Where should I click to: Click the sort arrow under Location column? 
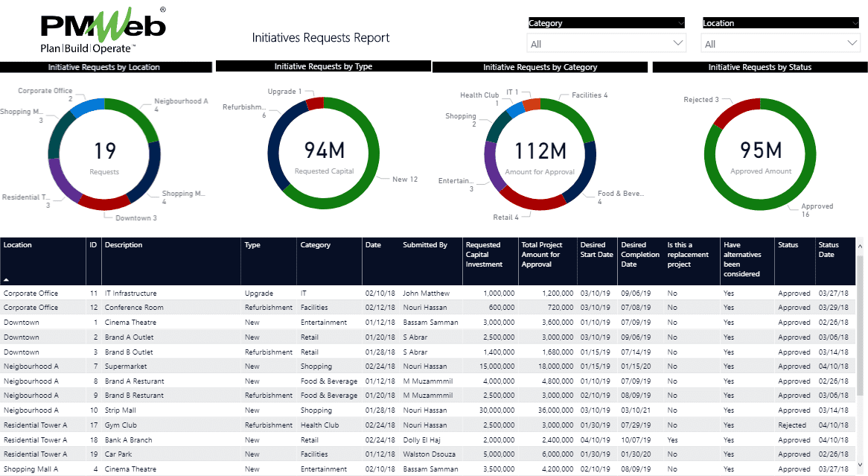(x=7, y=278)
